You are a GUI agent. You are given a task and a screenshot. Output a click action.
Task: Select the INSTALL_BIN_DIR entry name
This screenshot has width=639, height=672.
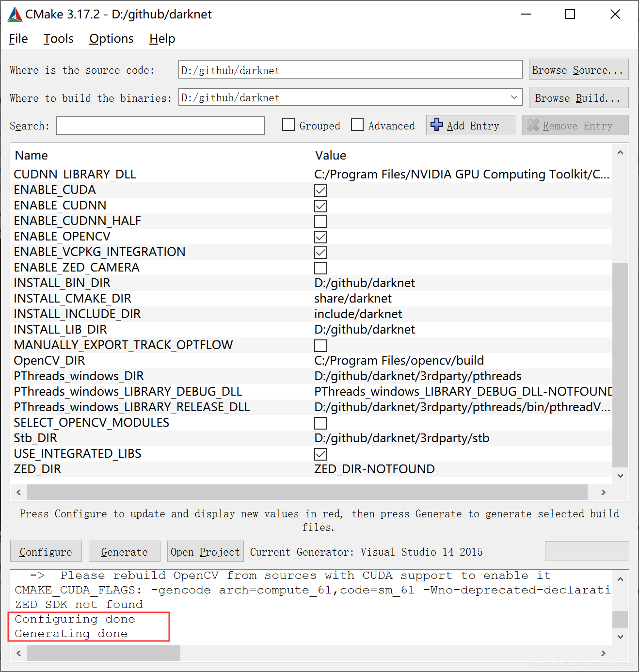coord(62,283)
